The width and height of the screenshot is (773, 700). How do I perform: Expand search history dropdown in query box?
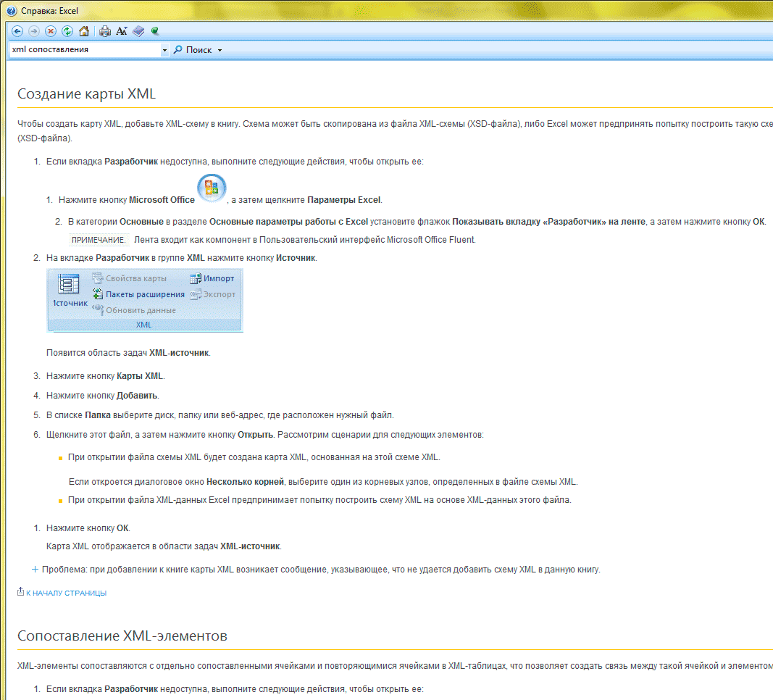coord(164,50)
